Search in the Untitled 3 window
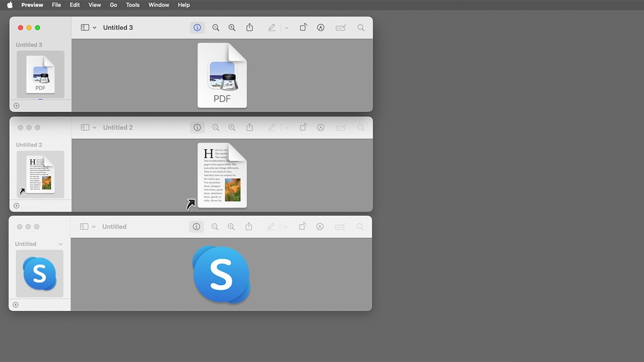Image resolution: width=644 pixels, height=362 pixels. pyautogui.click(x=361, y=27)
